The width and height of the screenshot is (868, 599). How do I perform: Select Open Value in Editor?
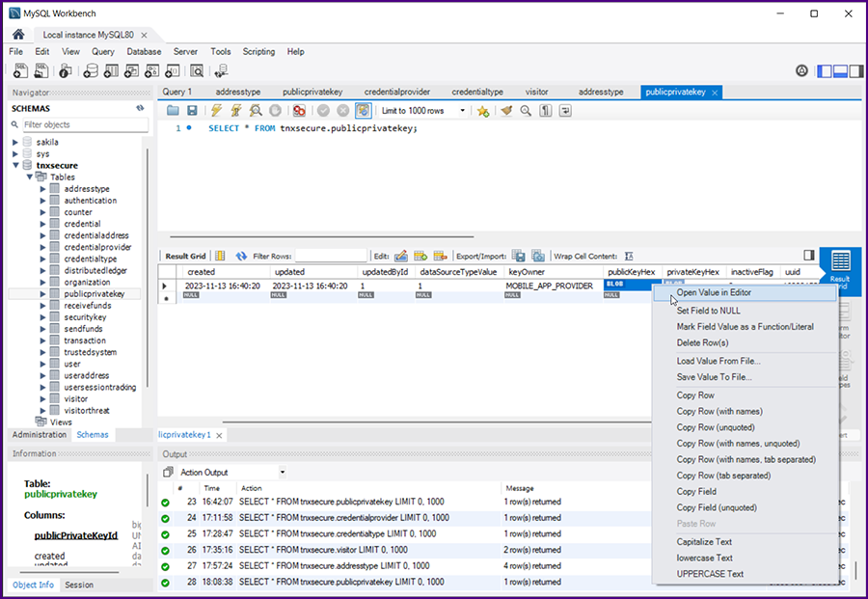745,293
